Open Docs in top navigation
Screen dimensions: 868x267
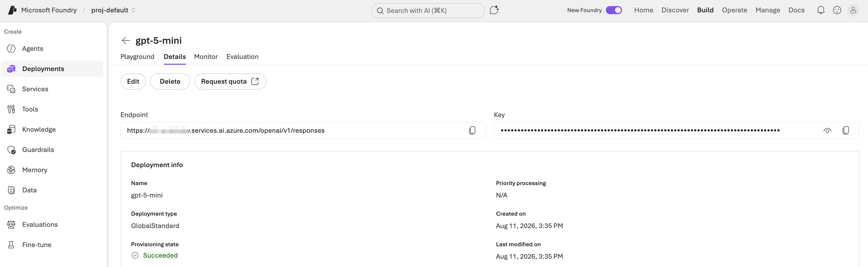click(796, 10)
